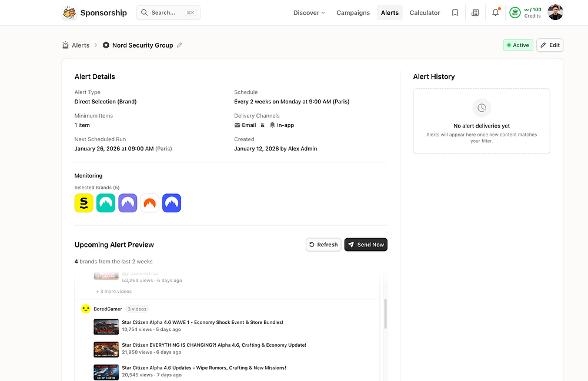This screenshot has height=381, width=588.
Task: Click the '+ 3 more videos' link
Action: [114, 292]
